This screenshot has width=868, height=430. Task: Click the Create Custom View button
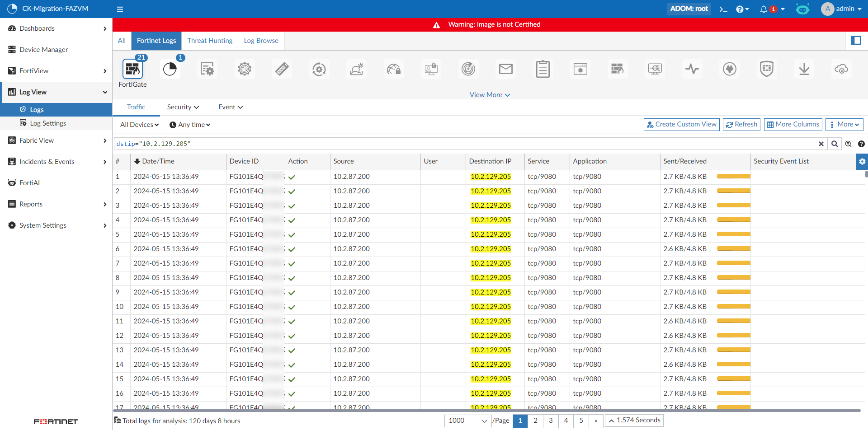[681, 124]
